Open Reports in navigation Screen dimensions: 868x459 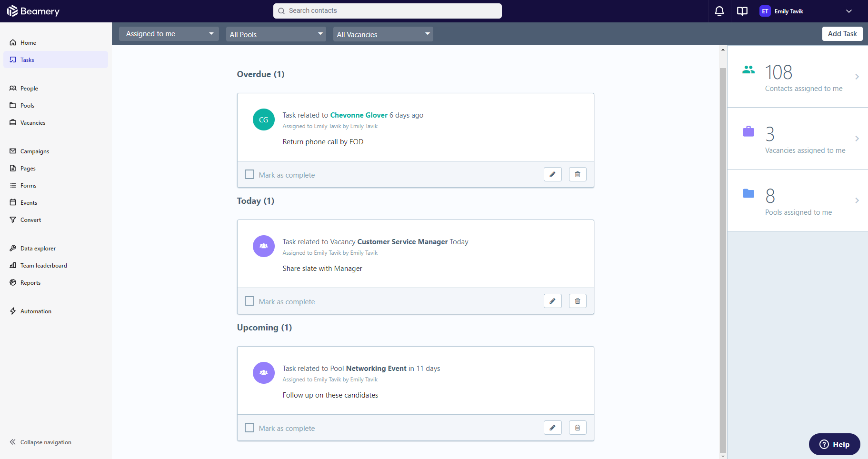pos(56,282)
